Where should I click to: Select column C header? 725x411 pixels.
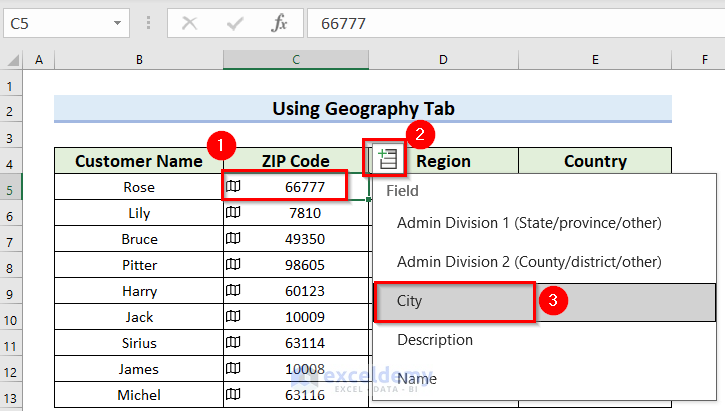pos(296,60)
